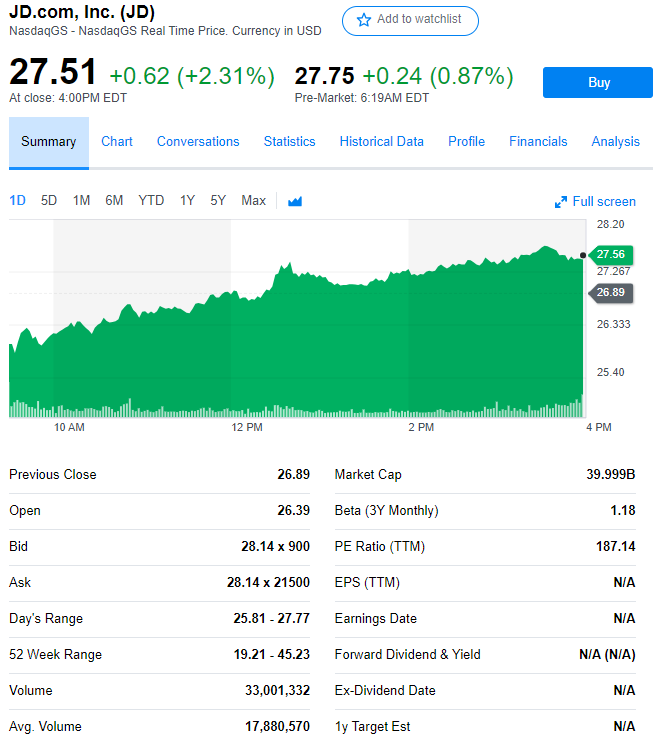653x744 pixels.
Task: Go to the Statistics tab
Action: 289,142
